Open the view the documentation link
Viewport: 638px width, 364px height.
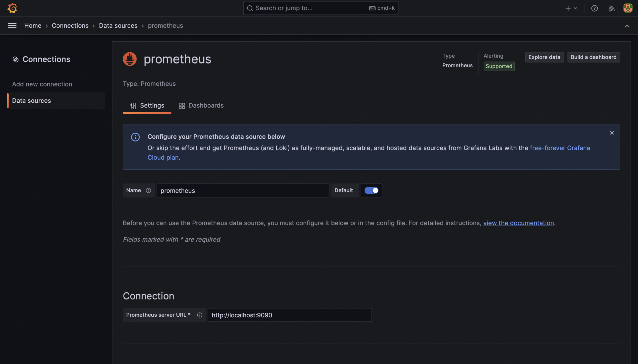click(518, 223)
